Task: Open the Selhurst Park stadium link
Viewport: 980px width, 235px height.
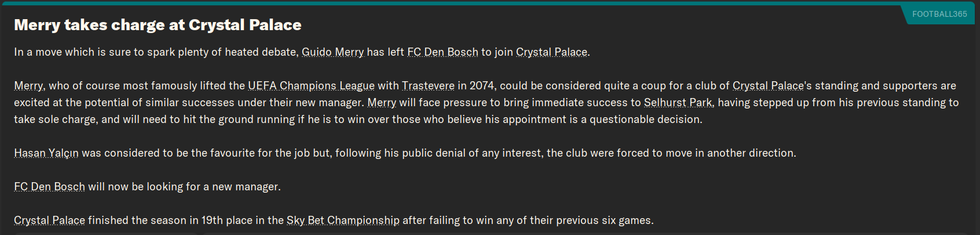Action: tap(678, 103)
